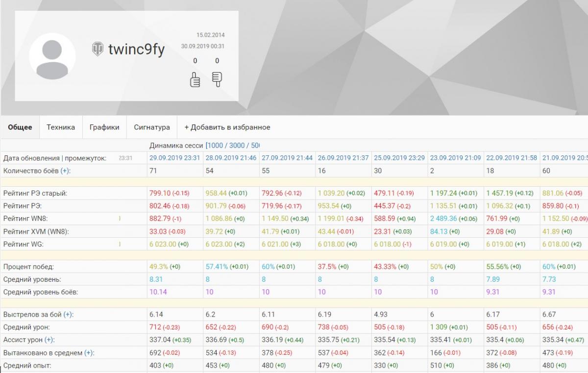Expand the Вытанковано в среднем (+) details
Viewport: 588px width, 373px height.
pos(89,352)
